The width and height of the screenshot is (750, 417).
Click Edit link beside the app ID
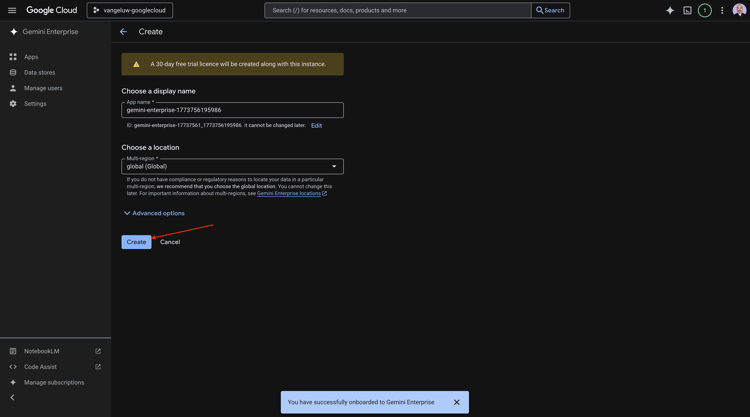tap(316, 125)
